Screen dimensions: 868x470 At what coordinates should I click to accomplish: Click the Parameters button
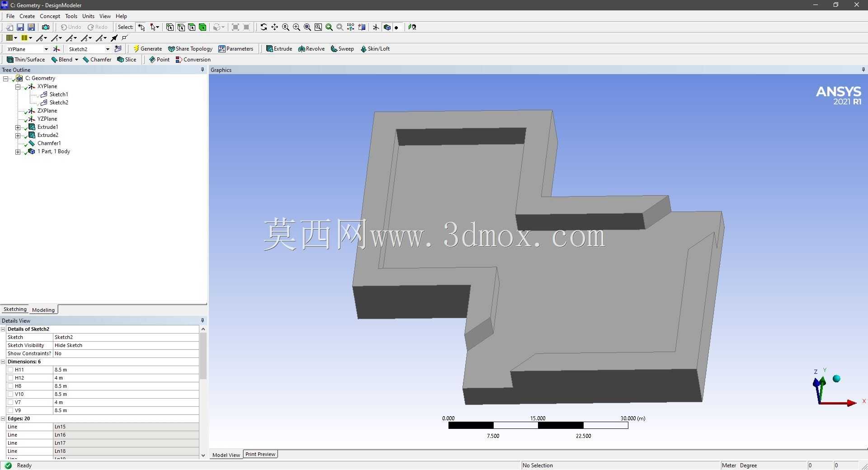236,49
